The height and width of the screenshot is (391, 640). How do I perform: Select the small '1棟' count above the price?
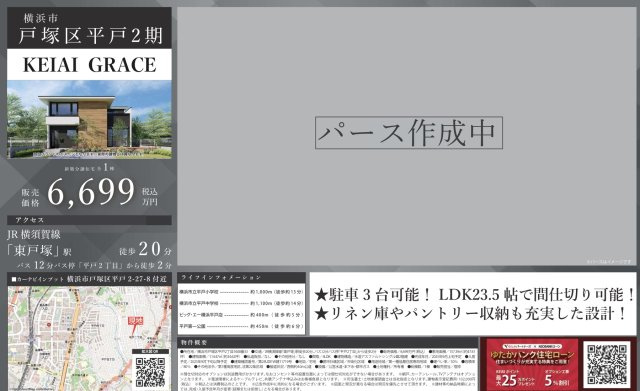tap(108, 168)
